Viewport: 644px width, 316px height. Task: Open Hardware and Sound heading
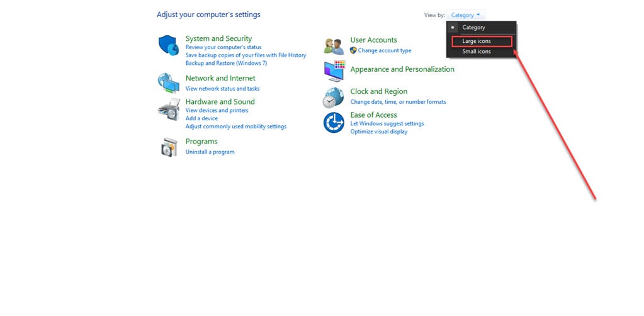(x=220, y=101)
